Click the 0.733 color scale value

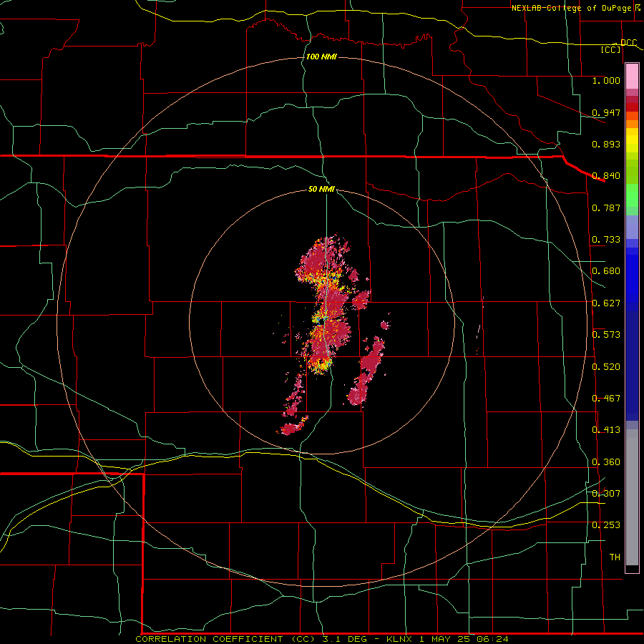[x=606, y=240]
